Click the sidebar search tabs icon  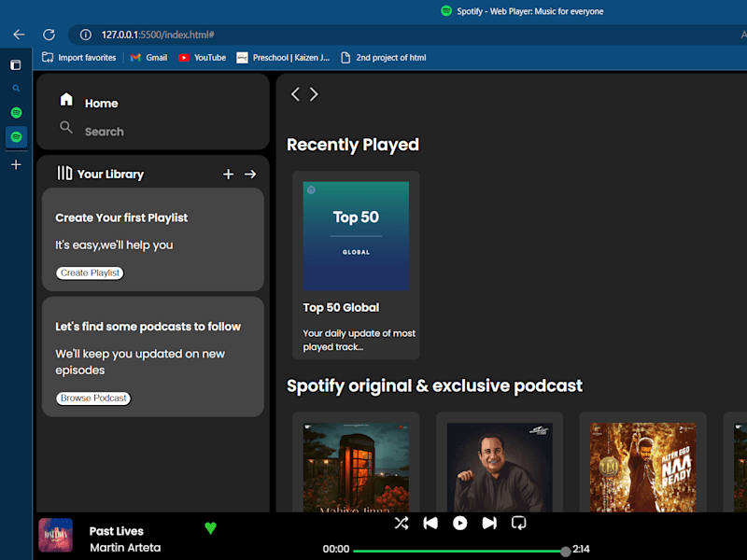[x=16, y=88]
